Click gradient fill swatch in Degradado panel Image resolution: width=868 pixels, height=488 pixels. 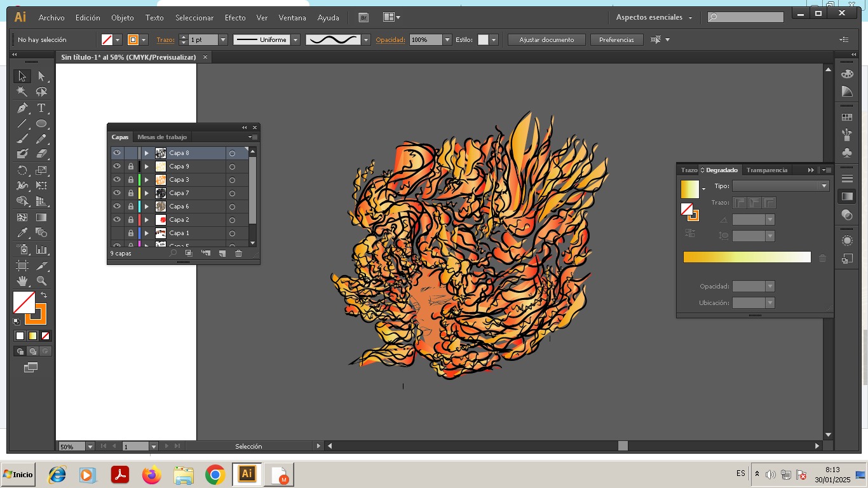coord(689,189)
